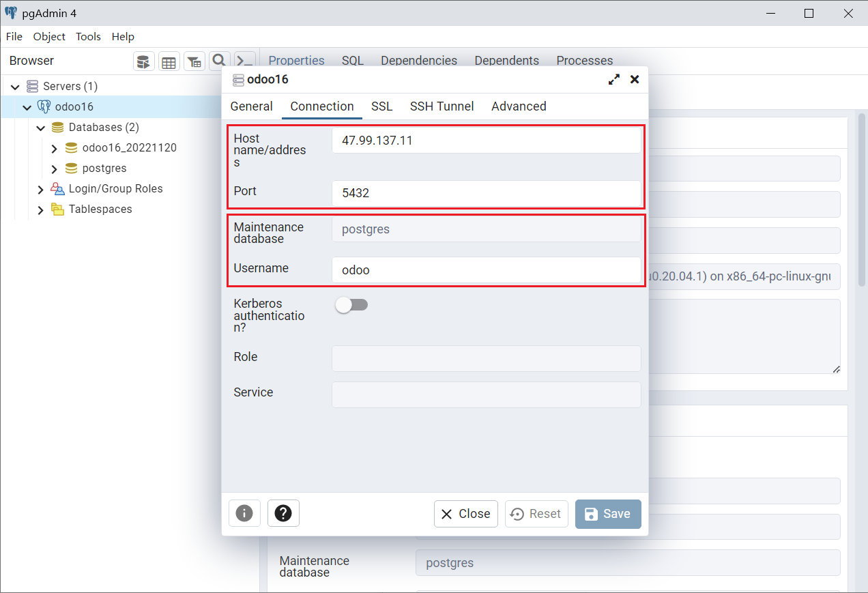Click the Browser panel title
868x593 pixels.
[31, 61]
